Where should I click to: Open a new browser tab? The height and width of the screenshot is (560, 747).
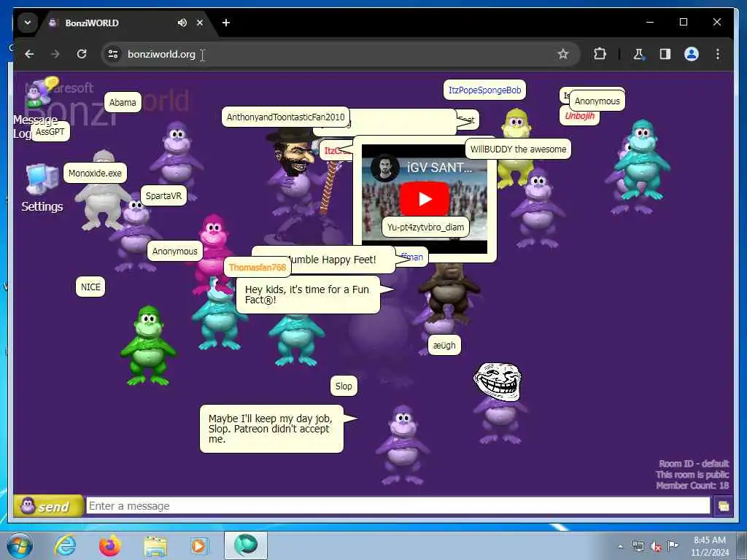[x=226, y=23]
